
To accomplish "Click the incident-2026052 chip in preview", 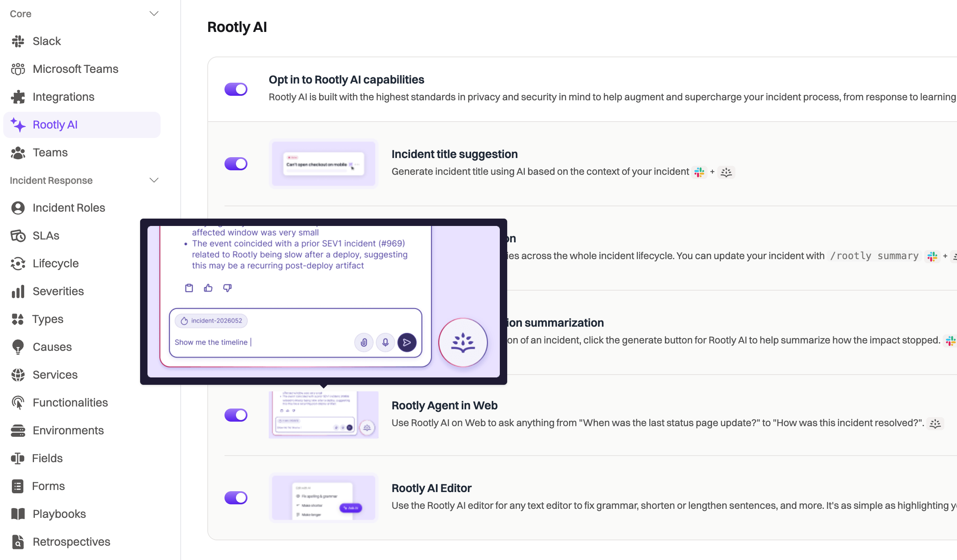I will pos(211,321).
